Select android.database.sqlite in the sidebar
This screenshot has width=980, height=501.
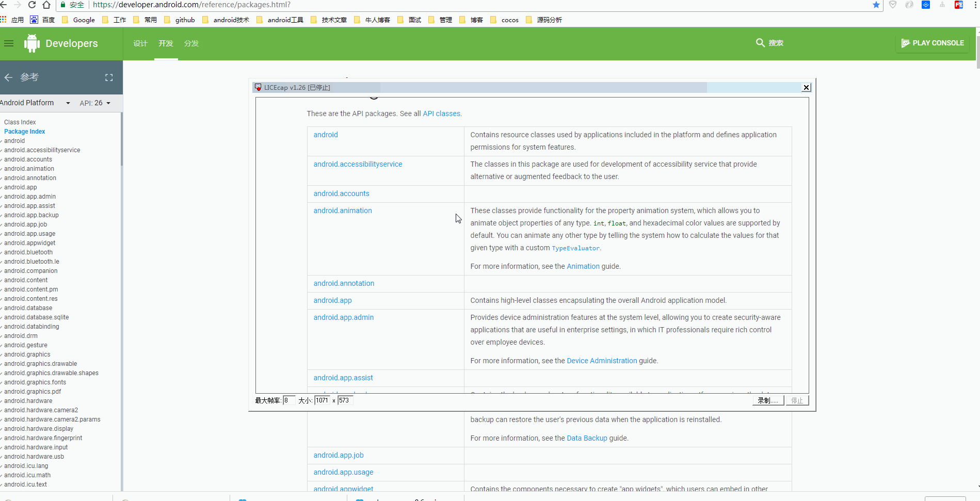pos(36,317)
